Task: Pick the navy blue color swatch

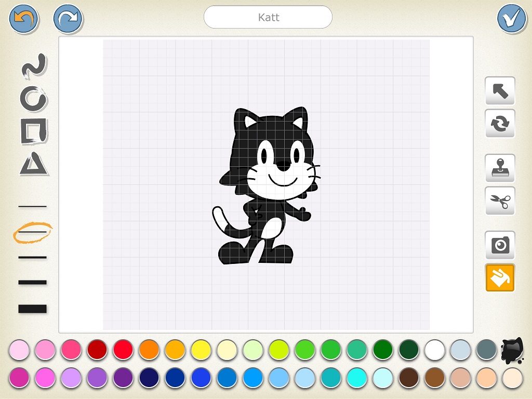Action: 149,378
